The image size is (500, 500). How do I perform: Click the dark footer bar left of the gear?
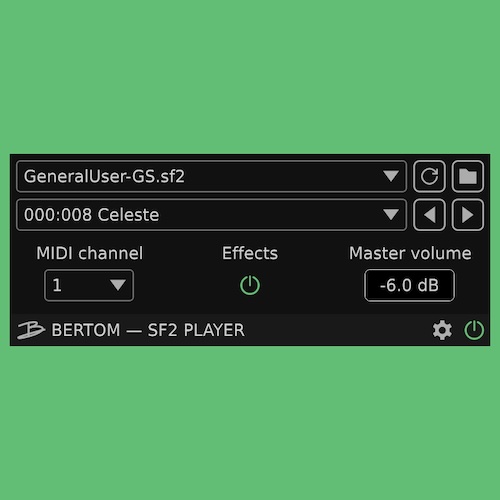338,330
